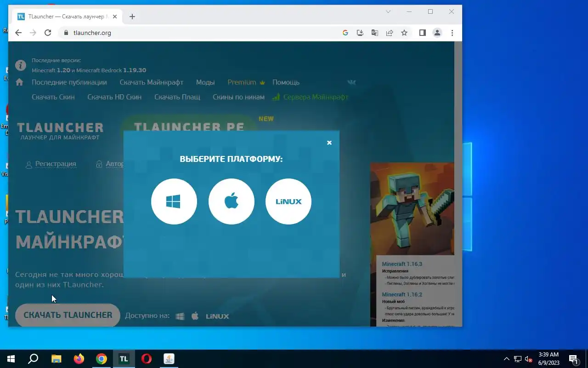Screen dimensions: 588x368
Task: Click the page vertical scrollbar
Action: (x=458, y=184)
